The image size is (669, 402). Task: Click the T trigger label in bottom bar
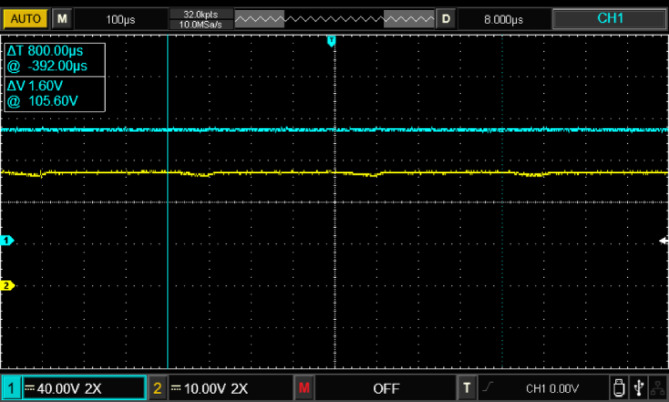point(467,388)
